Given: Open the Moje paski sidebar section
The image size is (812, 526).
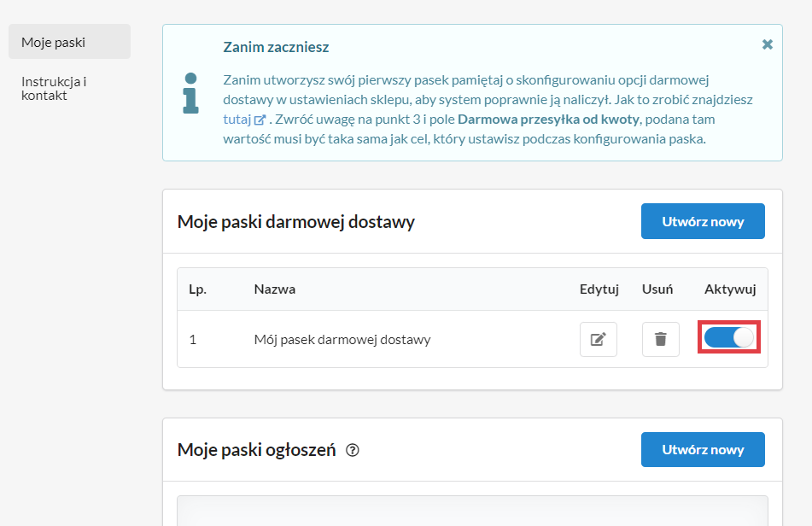Looking at the screenshot, I should click(x=69, y=42).
